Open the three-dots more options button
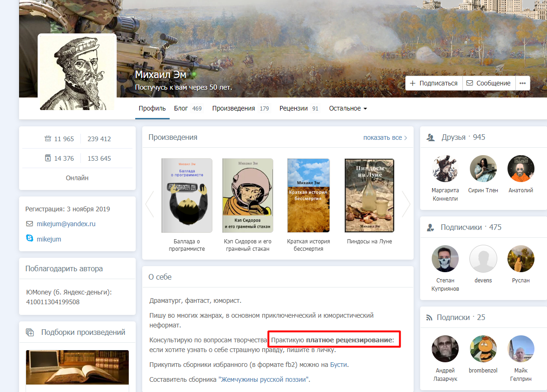The image size is (547, 392). pyautogui.click(x=522, y=83)
